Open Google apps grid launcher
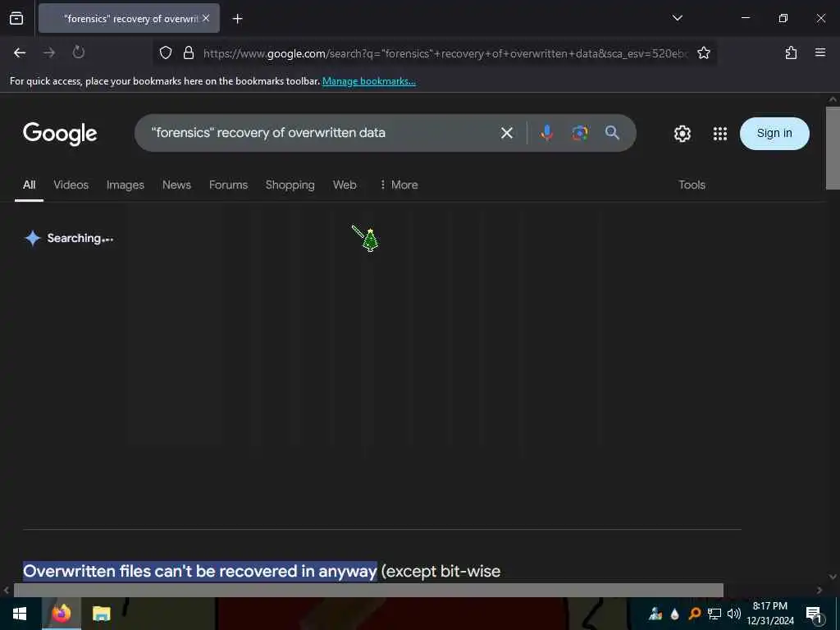840x630 pixels. tap(720, 134)
